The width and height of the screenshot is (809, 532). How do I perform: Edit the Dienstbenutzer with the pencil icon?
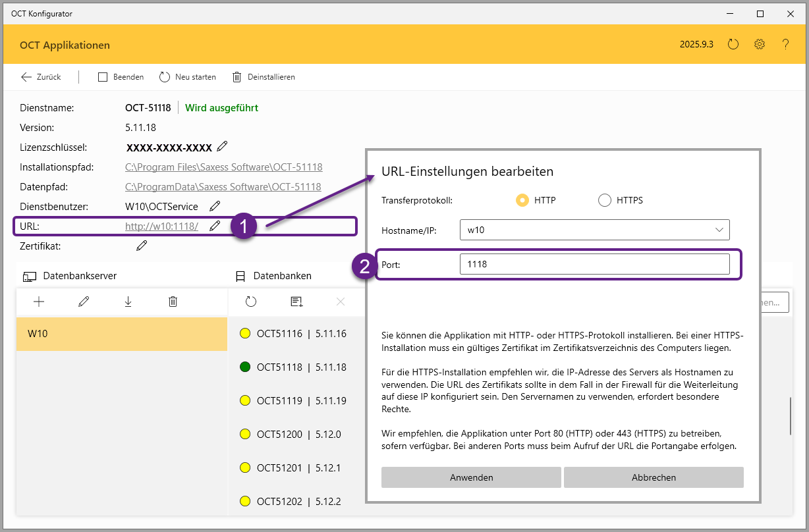pos(214,206)
